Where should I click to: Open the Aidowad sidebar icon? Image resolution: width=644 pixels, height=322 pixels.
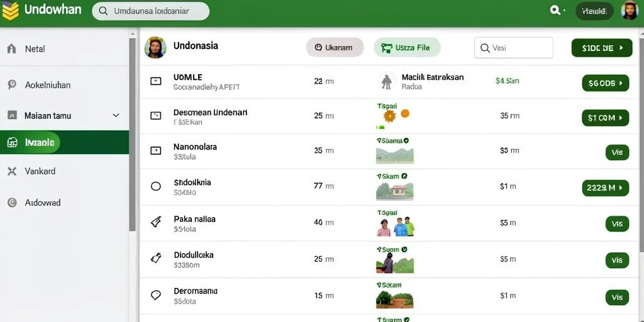click(12, 203)
